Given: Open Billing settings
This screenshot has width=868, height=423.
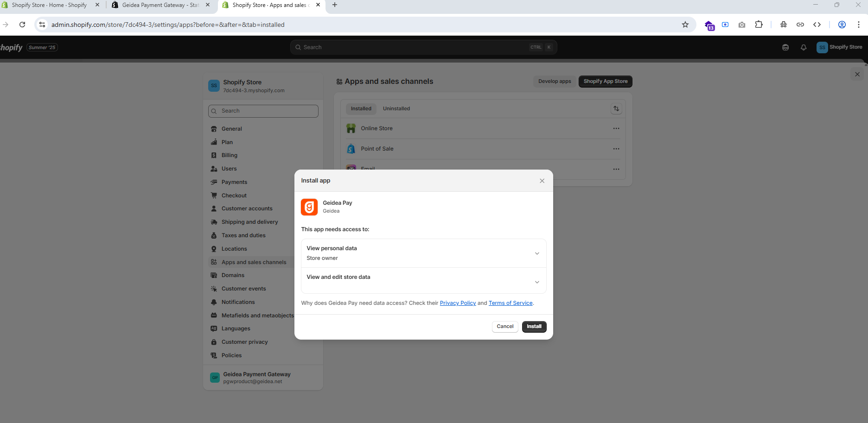Looking at the screenshot, I should coord(229,156).
